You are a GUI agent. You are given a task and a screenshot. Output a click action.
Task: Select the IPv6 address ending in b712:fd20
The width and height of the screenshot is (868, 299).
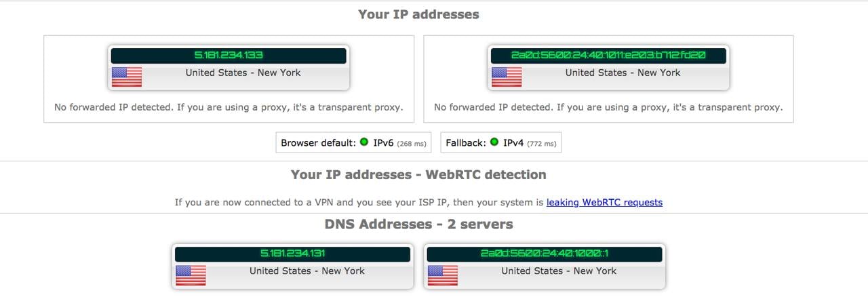tap(608, 56)
